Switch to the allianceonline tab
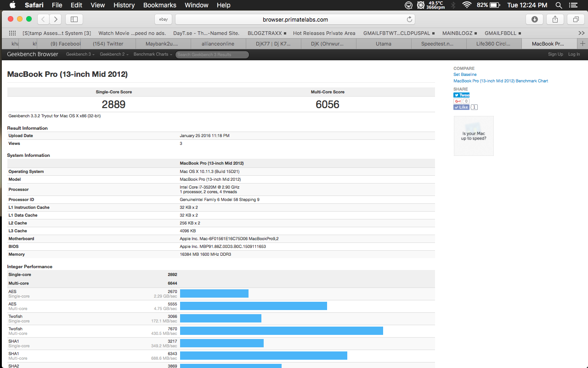The height and width of the screenshot is (368, 588). coord(218,44)
